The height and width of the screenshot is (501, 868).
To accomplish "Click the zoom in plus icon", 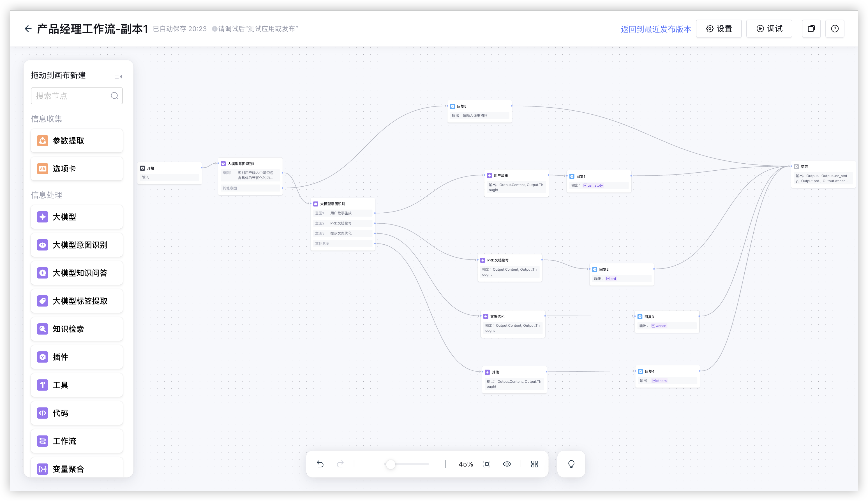I will click(x=445, y=464).
